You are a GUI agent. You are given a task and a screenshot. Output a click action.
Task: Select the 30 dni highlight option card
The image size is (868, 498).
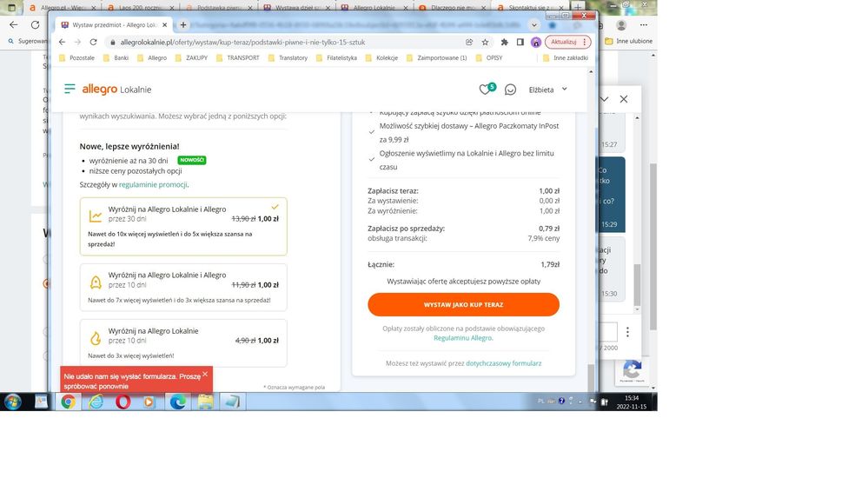[183, 226]
